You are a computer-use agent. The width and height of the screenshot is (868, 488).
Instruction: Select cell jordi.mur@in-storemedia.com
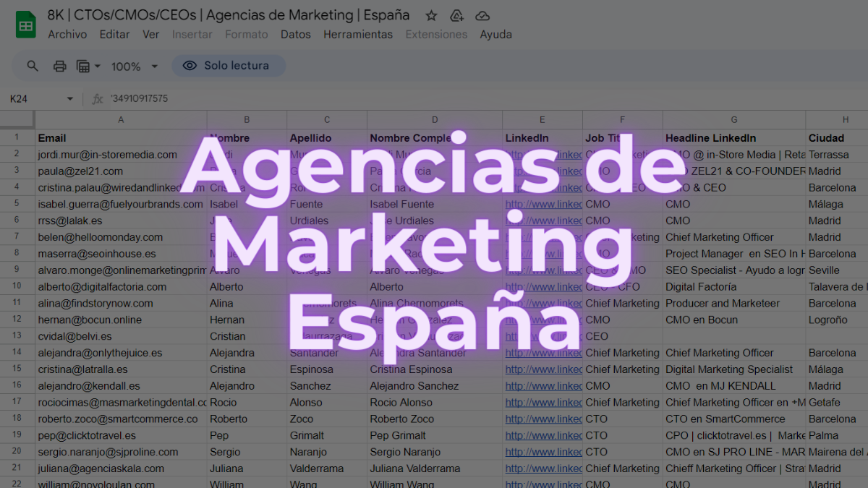click(x=121, y=154)
